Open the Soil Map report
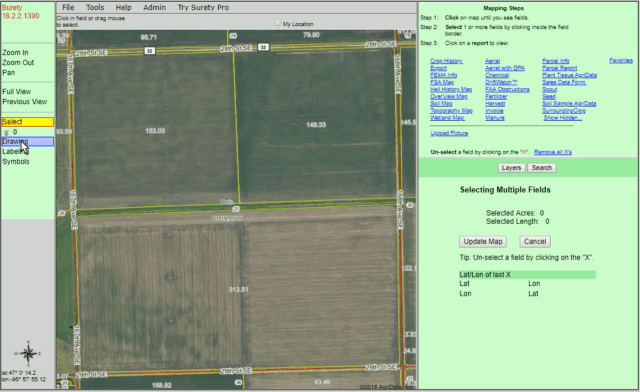Viewport: 640px width, 392px height. pos(441,103)
